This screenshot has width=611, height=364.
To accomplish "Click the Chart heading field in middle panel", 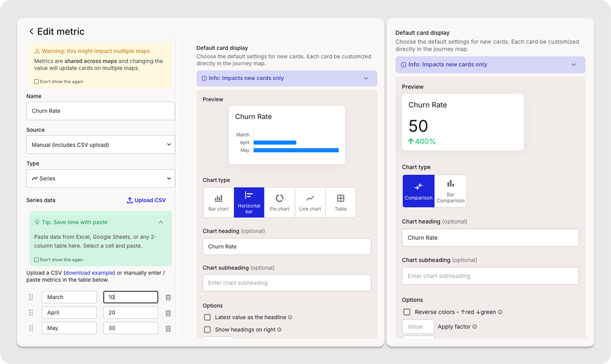I will click(x=287, y=246).
